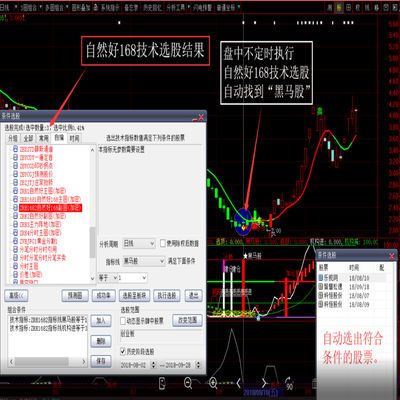Click the 保存 button
400x400 pixels.
point(101,361)
